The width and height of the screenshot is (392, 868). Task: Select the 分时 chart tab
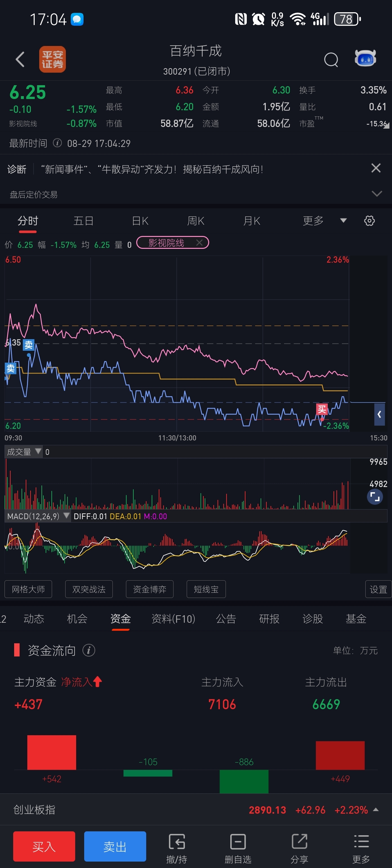(x=28, y=221)
